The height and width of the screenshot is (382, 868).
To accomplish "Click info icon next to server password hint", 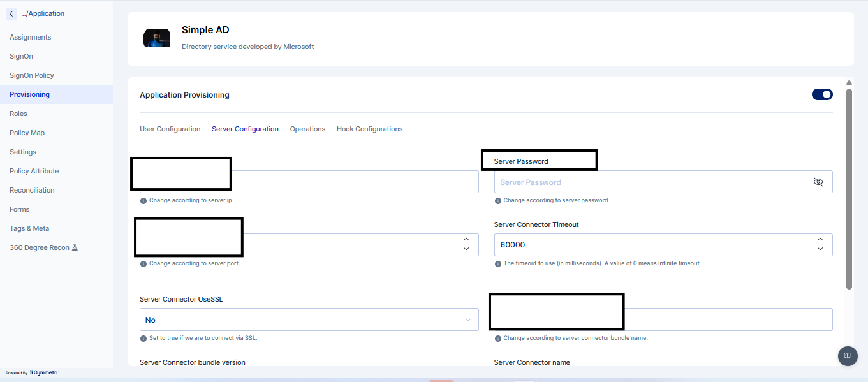I will (x=497, y=200).
